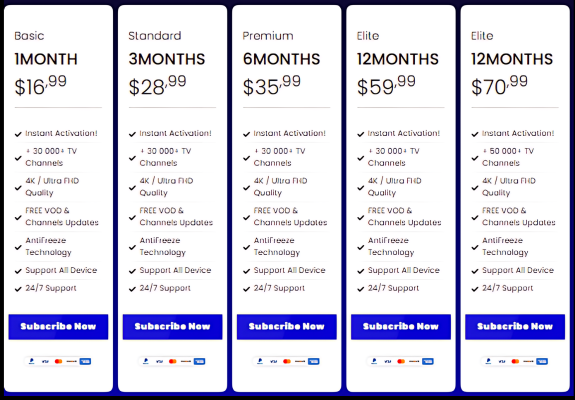Viewport: 575px width, 400px height.
Task: Subscribe to the Basic 1MONTH plan
Action: 58,327
